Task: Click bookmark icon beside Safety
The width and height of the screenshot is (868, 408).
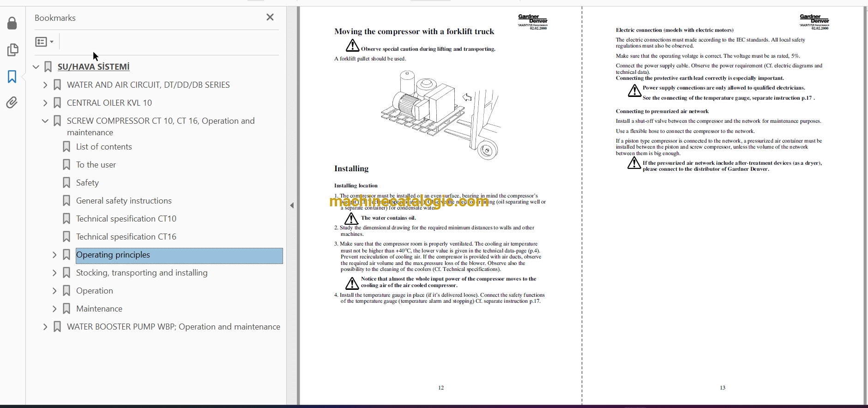Action: point(66,183)
